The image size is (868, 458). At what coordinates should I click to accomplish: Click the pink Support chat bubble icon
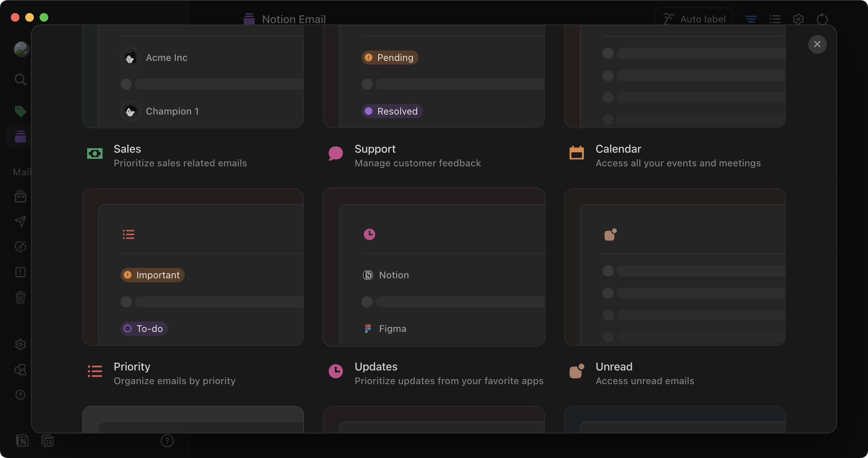coord(335,154)
